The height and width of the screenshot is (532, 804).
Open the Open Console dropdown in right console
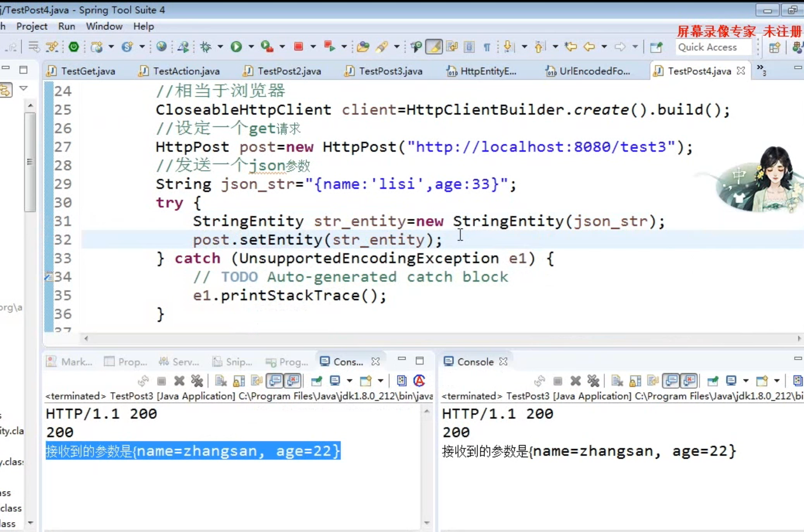777,381
